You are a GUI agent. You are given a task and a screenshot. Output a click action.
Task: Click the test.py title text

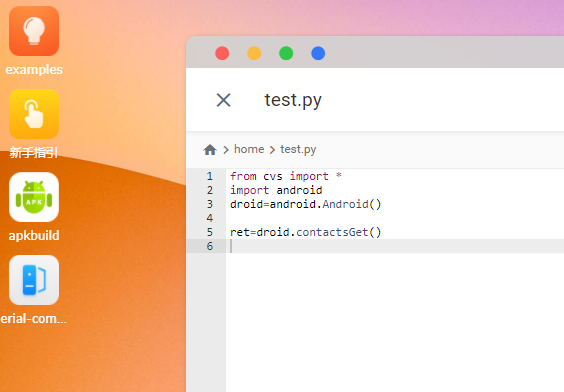coord(293,100)
